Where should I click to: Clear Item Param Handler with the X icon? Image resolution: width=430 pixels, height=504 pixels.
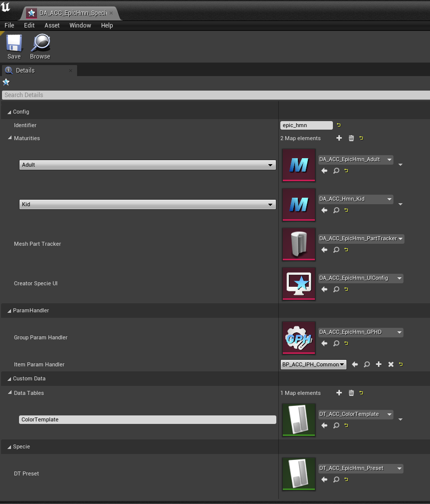pyautogui.click(x=390, y=364)
